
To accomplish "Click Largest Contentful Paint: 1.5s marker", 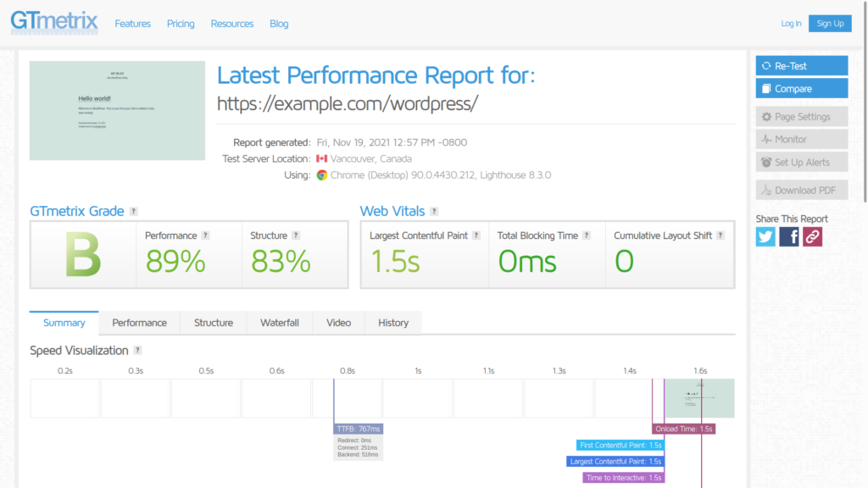I will (615, 462).
